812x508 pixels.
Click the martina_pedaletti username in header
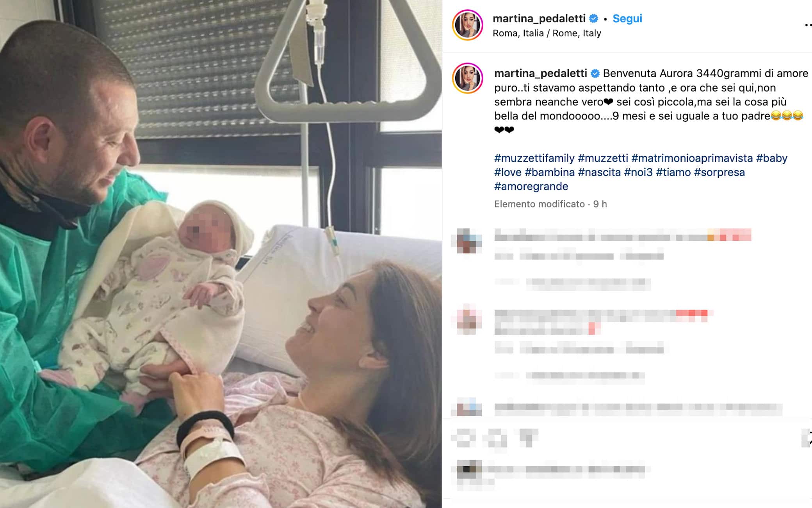[x=539, y=18]
